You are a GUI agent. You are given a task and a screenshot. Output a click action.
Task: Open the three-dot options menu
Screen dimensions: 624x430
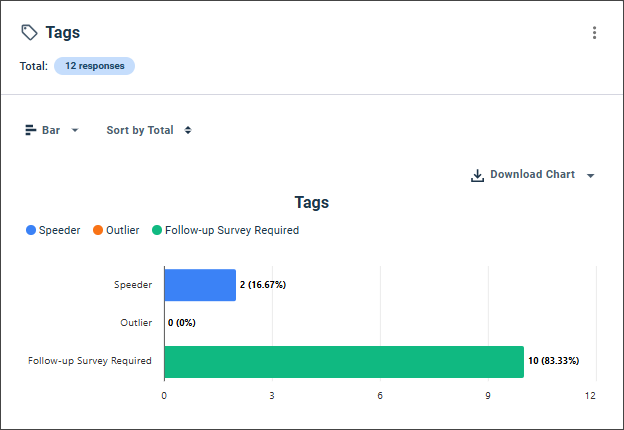click(594, 33)
